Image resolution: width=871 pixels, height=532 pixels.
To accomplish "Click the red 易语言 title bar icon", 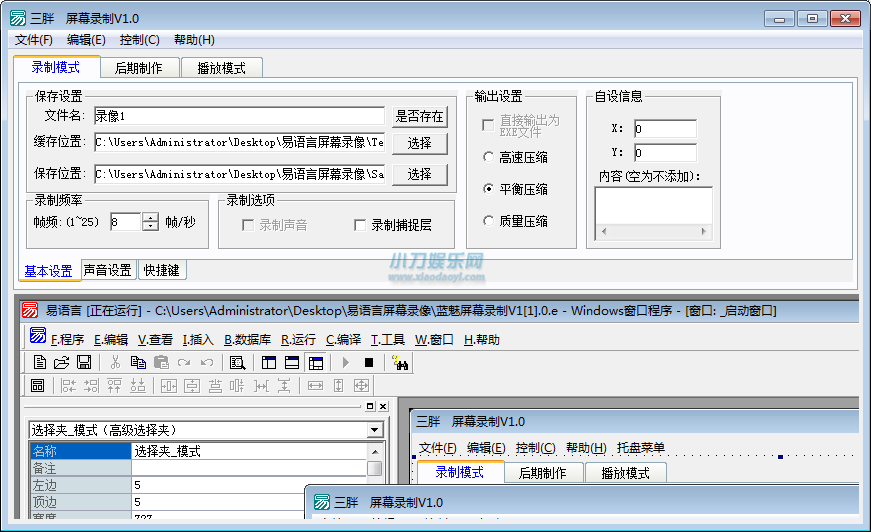I will coord(30,310).
